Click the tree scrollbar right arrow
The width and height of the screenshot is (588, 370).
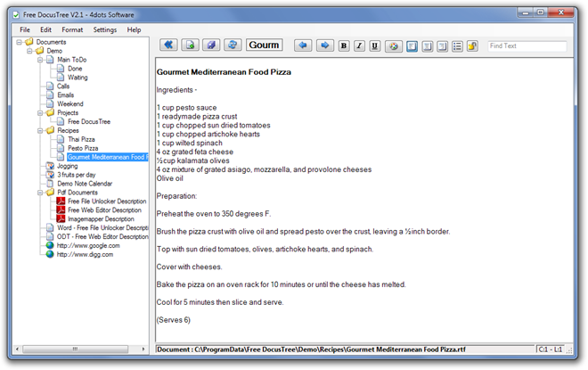click(x=143, y=349)
